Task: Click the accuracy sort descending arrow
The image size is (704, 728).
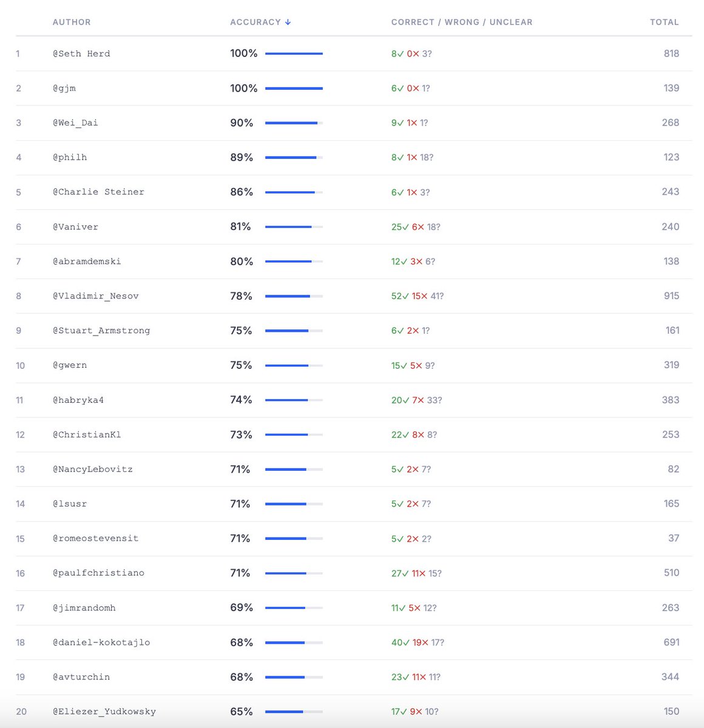Action: [288, 22]
